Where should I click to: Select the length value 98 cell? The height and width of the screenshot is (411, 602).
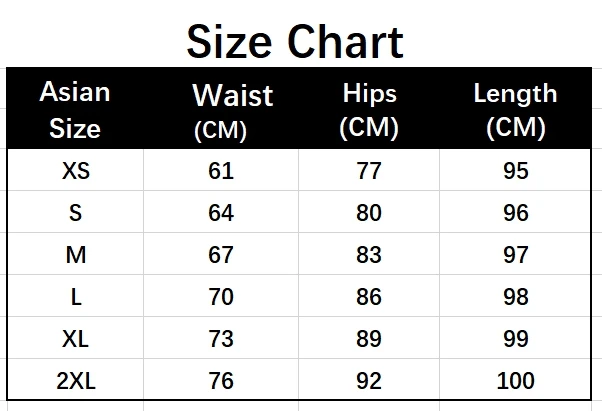(x=515, y=296)
